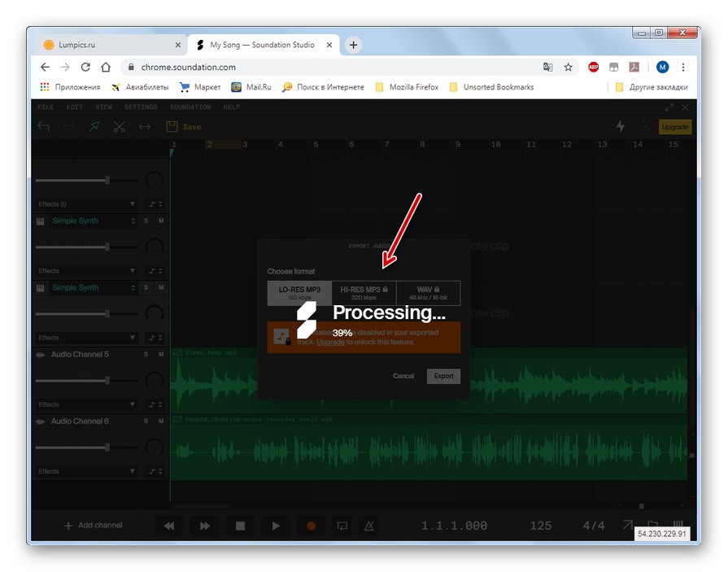Screen dimensions: 728x572
Task: Open automation selector for Audio Channel 6
Action: [x=155, y=472]
